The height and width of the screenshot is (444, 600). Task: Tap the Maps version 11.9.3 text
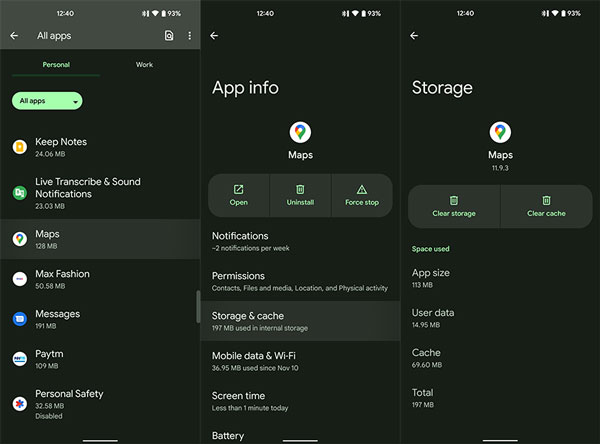pyautogui.click(x=500, y=168)
